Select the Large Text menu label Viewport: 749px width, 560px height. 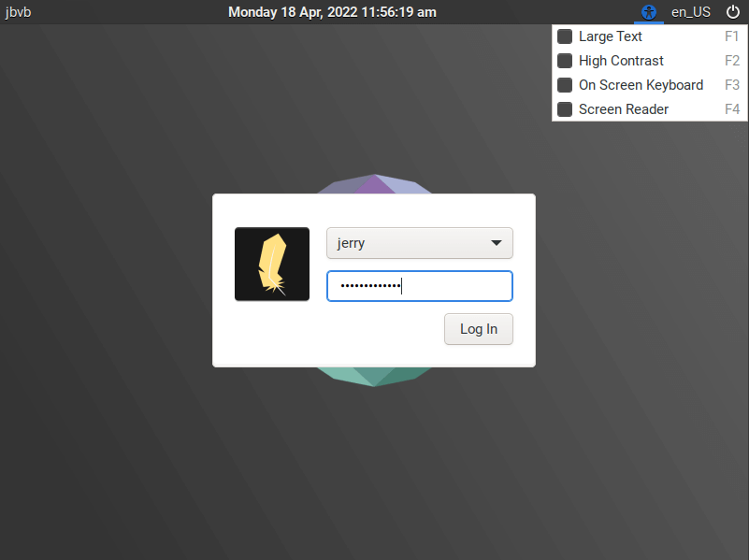610,36
